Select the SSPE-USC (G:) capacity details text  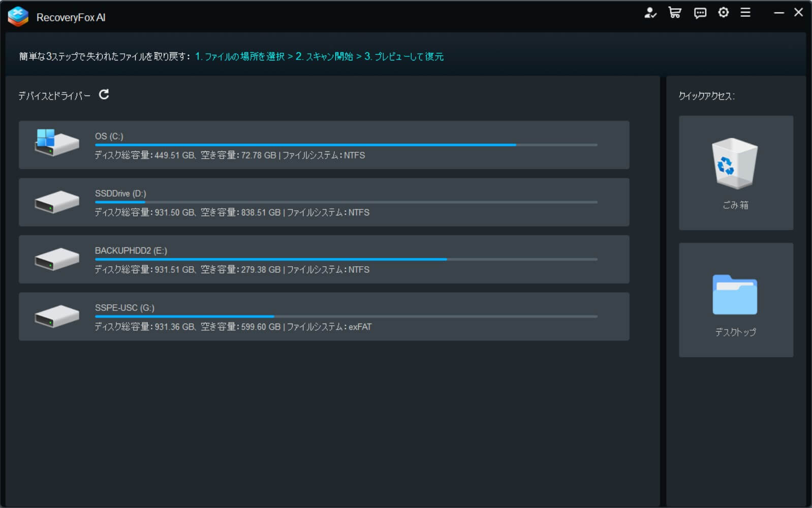(x=233, y=327)
